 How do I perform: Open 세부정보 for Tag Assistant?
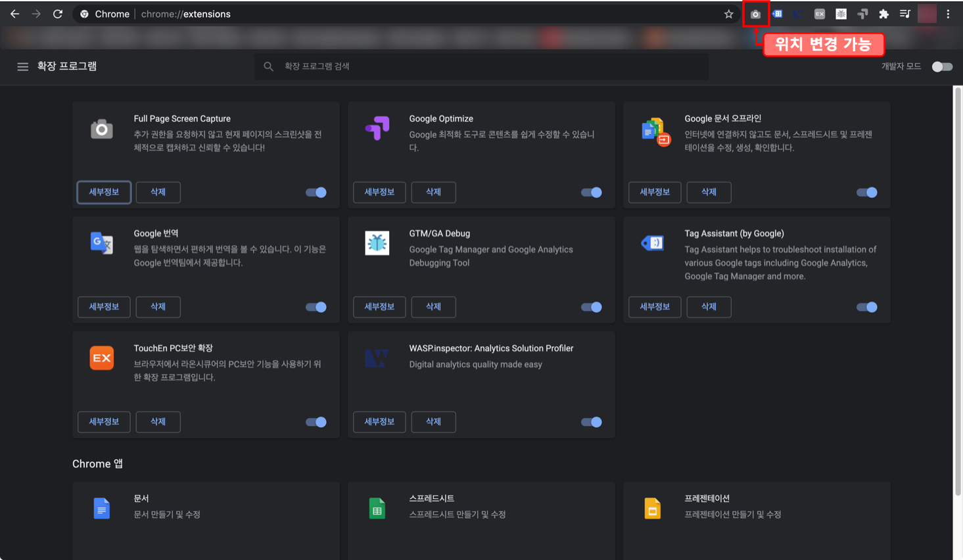(655, 307)
